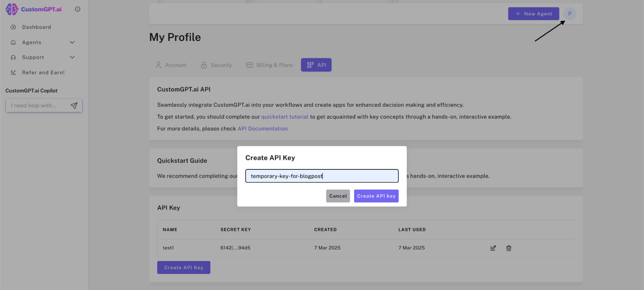644x290 pixels.
Task: Open the P profile avatar menu
Action: pyautogui.click(x=570, y=14)
